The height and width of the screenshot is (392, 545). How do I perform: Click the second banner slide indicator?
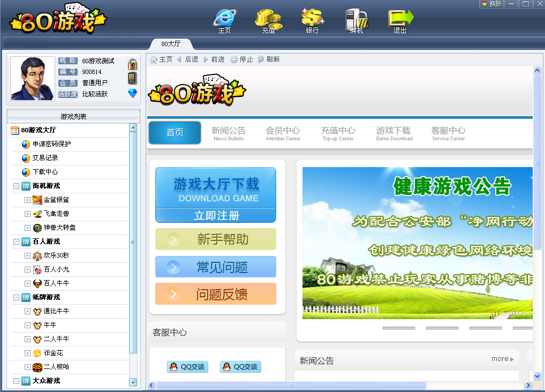coord(442,328)
